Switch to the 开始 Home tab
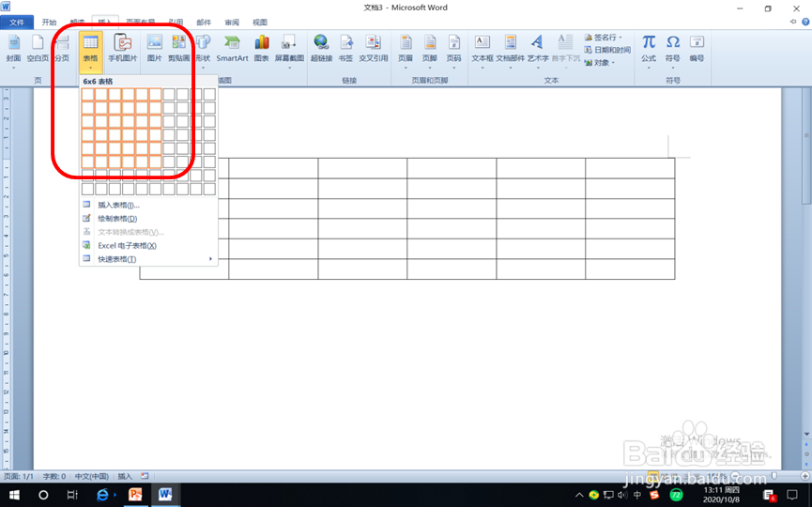 pyautogui.click(x=49, y=23)
